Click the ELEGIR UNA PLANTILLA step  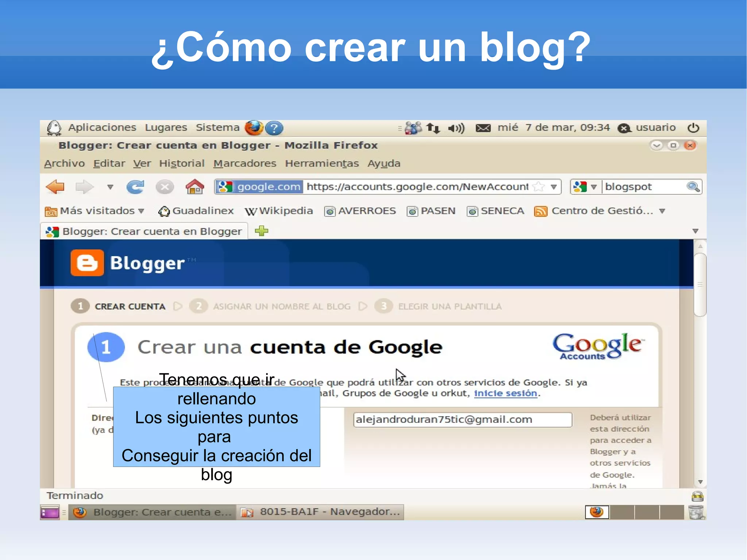pyautogui.click(x=450, y=306)
